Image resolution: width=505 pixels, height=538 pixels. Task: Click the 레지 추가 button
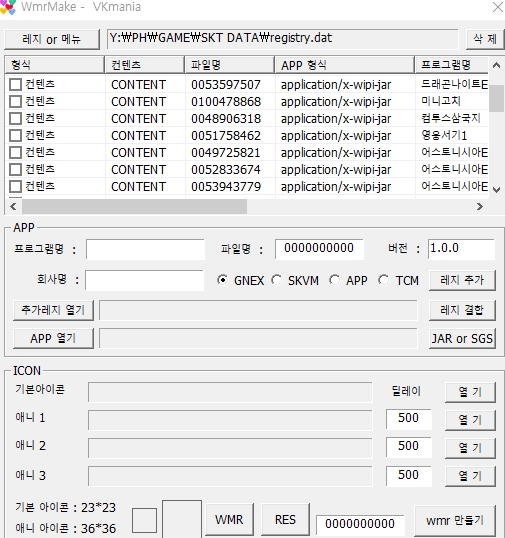[462, 280]
